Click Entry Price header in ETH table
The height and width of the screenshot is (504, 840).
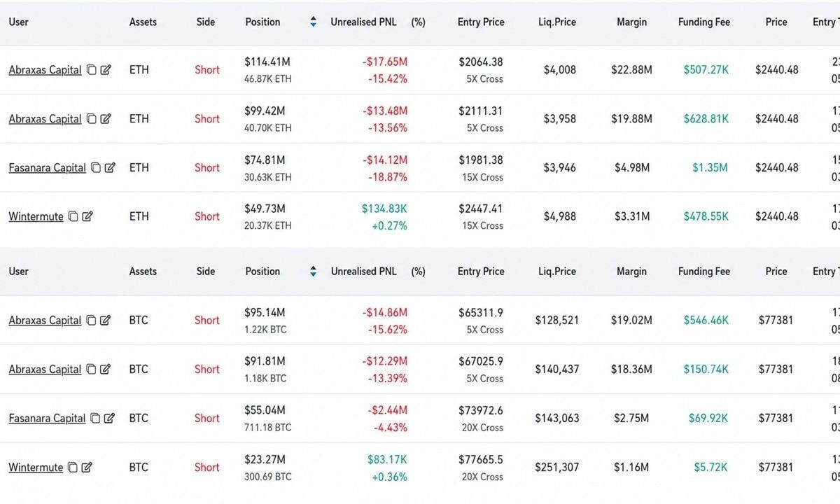pyautogui.click(x=481, y=22)
